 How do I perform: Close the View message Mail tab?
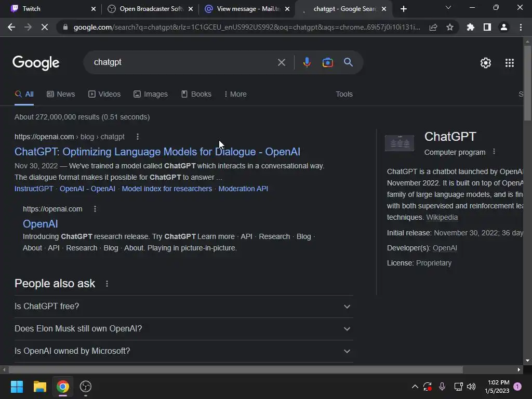pos(287,9)
